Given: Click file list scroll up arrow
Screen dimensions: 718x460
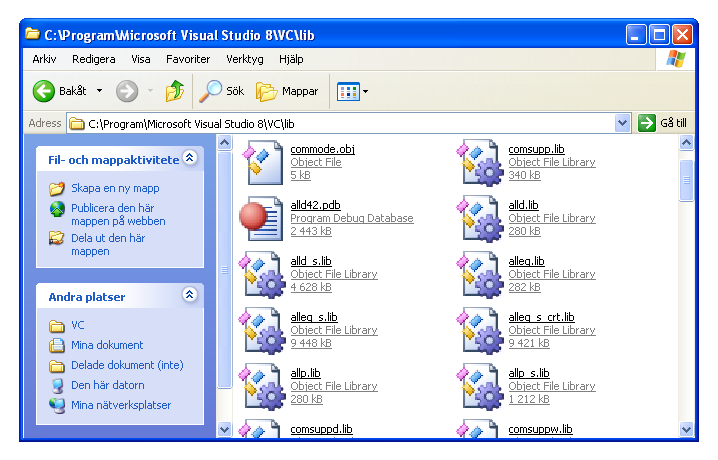Looking at the screenshot, I should (x=686, y=143).
